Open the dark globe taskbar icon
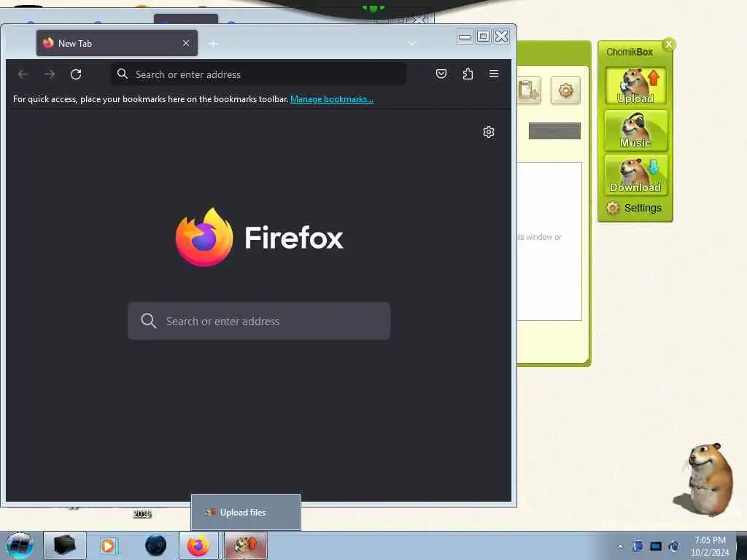Viewport: 747px width, 560px height. (x=156, y=545)
